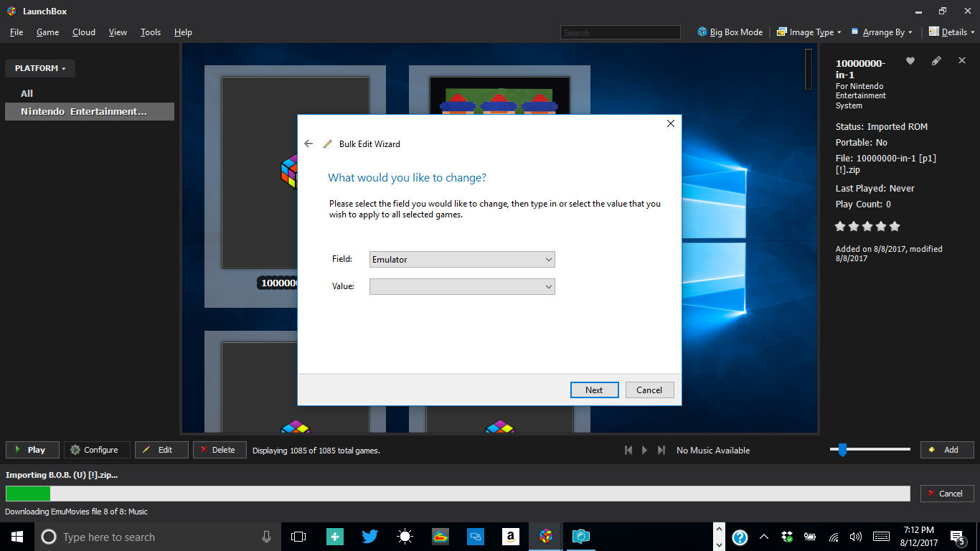Open the PLATFORM sidebar dropdown
This screenshot has width=980, height=551.
40,68
